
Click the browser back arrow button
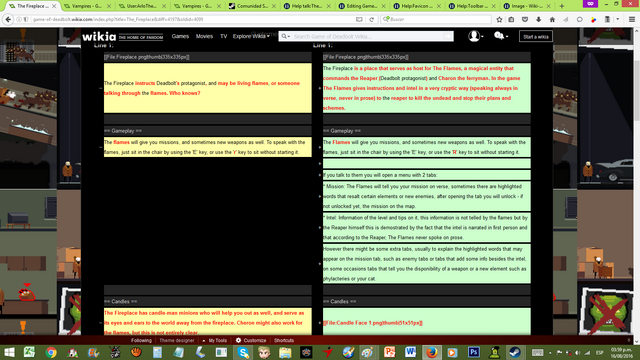8,19
